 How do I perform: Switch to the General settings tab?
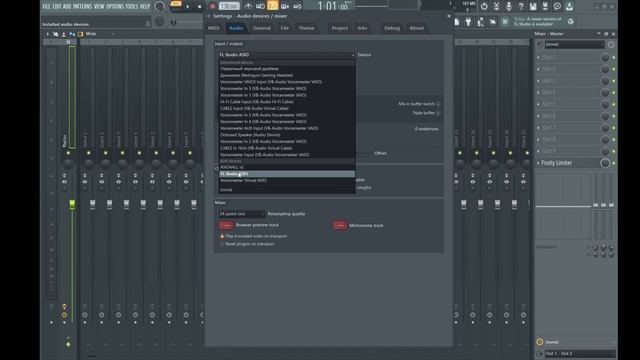[x=262, y=28]
